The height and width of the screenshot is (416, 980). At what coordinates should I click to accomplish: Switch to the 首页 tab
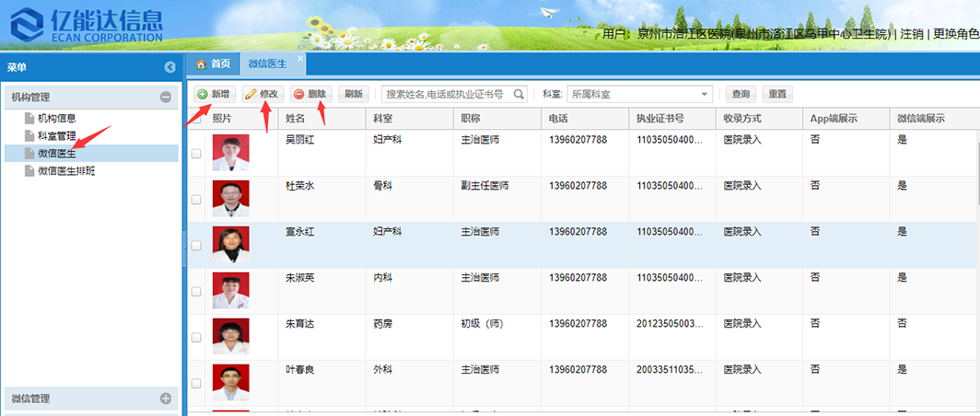click(213, 64)
